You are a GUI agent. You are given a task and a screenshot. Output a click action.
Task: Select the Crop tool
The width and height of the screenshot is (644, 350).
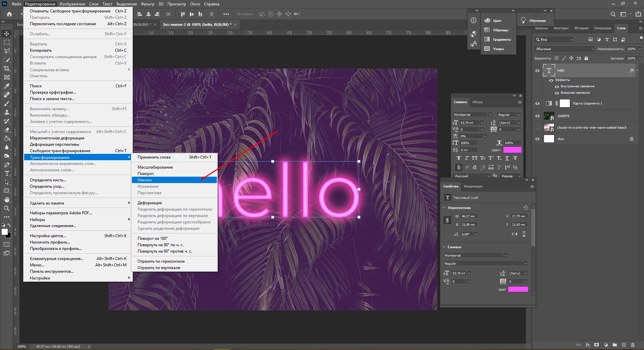coord(7,69)
